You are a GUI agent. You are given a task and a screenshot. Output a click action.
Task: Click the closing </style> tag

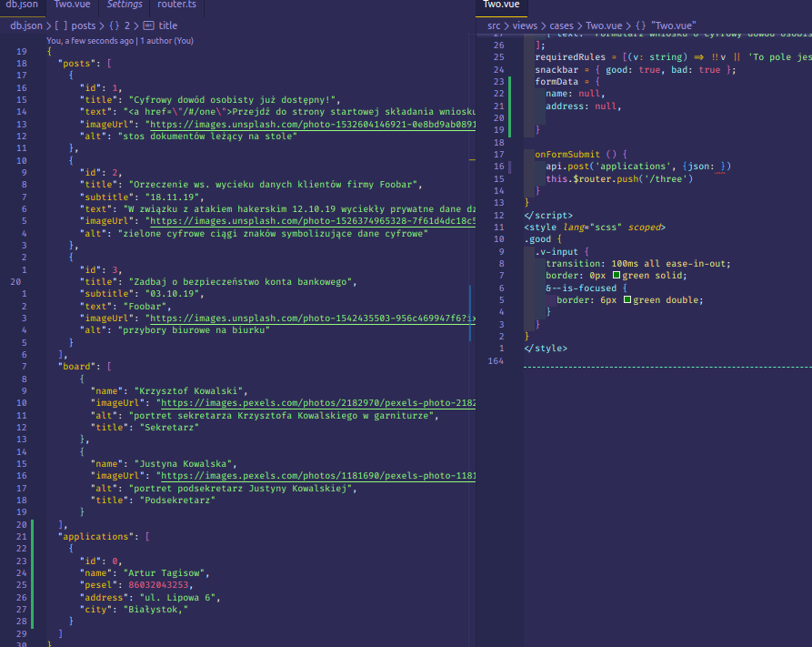point(546,349)
